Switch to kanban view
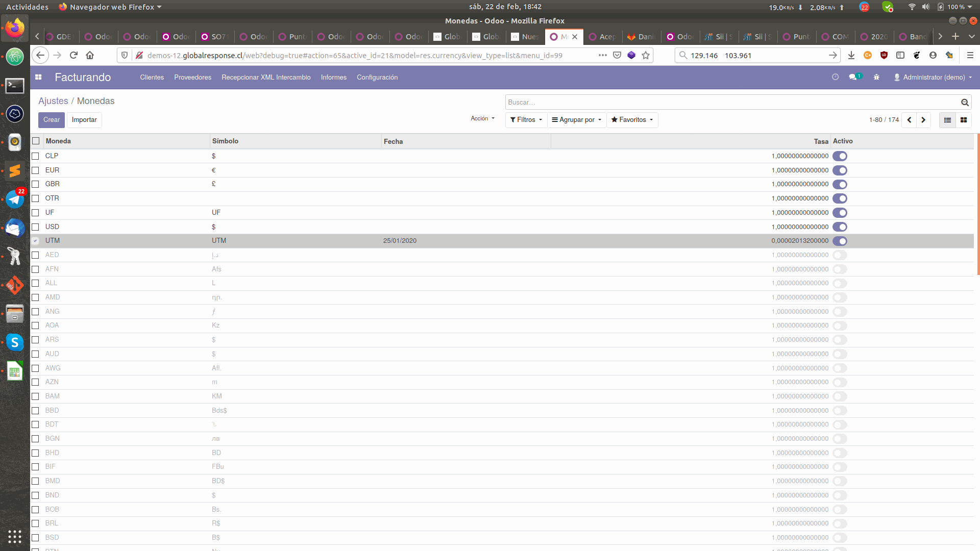980x551 pixels. click(963, 120)
